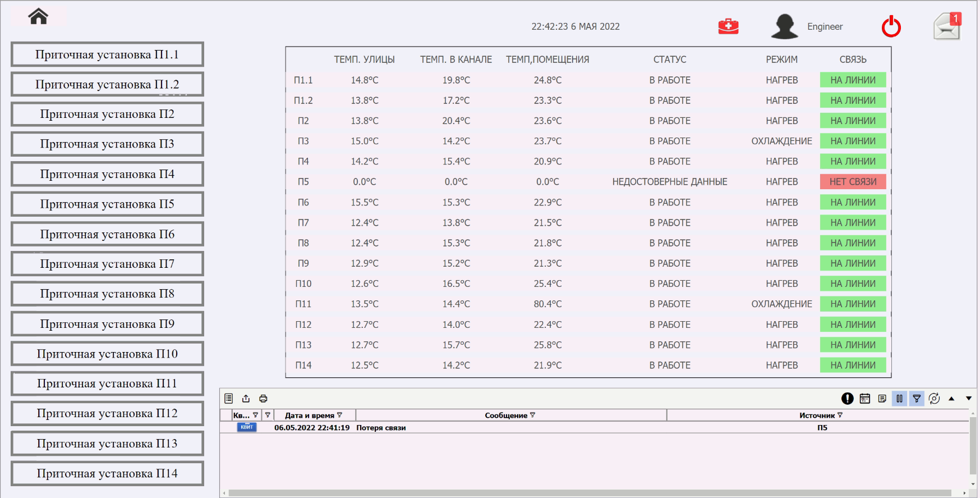The height and width of the screenshot is (498, 980).
Task: Open Приточная установка П1.1
Action: tap(107, 54)
